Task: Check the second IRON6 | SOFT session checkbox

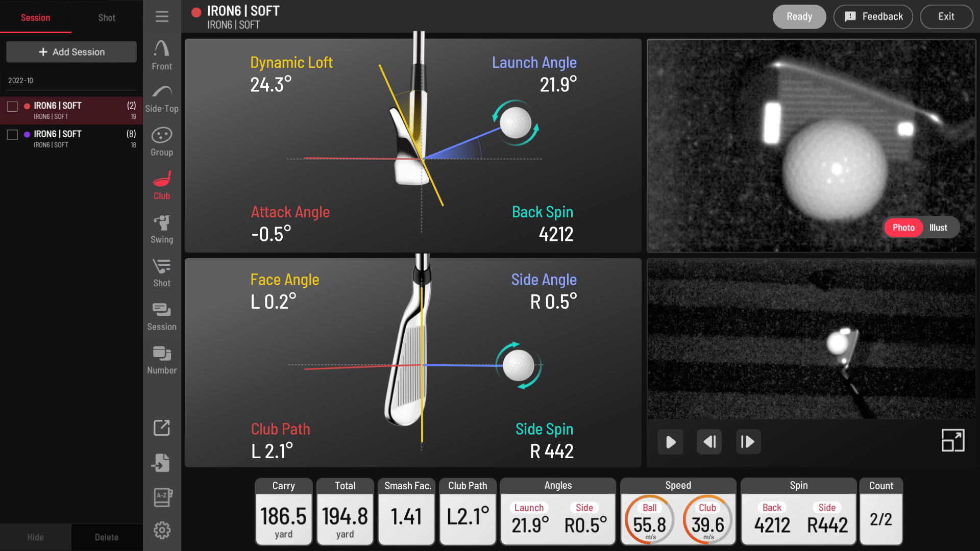Action: click(13, 135)
